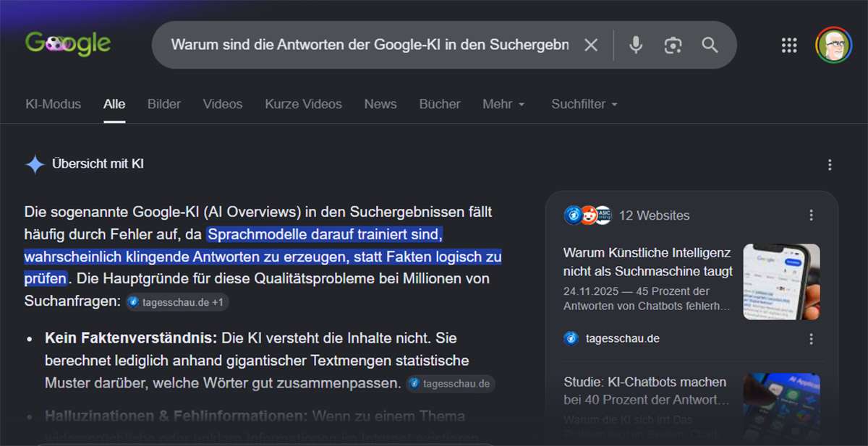The height and width of the screenshot is (446, 868).
Task: Click the Übersicht mit KI heading
Action: 98,164
